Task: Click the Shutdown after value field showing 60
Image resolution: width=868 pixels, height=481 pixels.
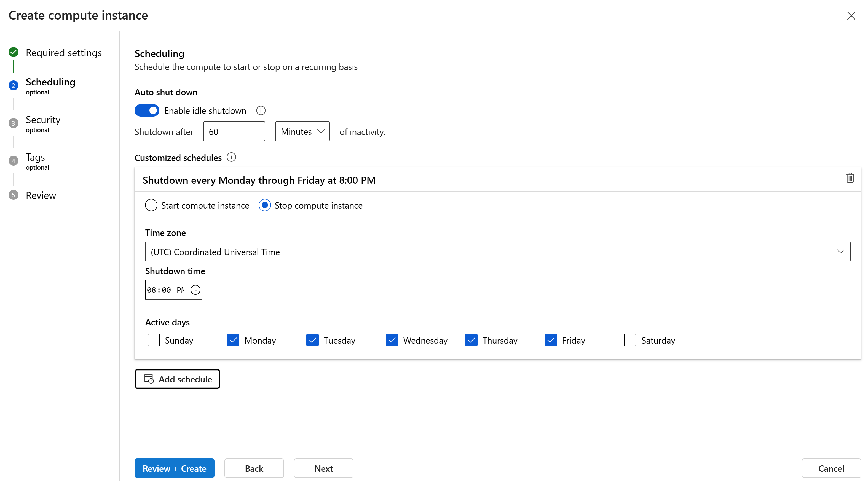Action: [234, 132]
